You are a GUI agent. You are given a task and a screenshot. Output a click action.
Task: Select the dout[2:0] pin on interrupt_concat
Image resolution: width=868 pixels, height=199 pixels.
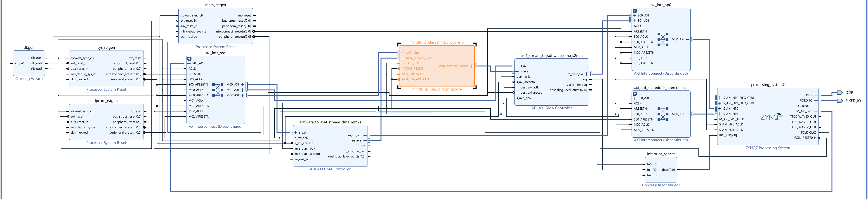click(x=668, y=170)
